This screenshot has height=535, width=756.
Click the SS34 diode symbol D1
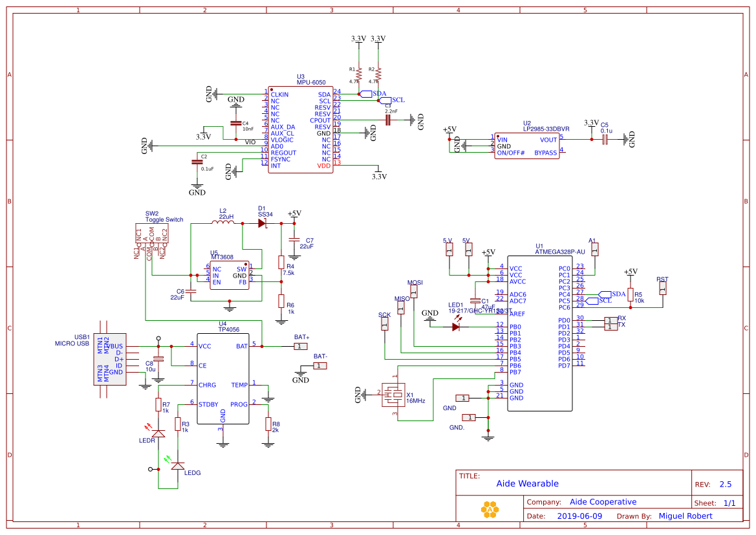coord(261,222)
